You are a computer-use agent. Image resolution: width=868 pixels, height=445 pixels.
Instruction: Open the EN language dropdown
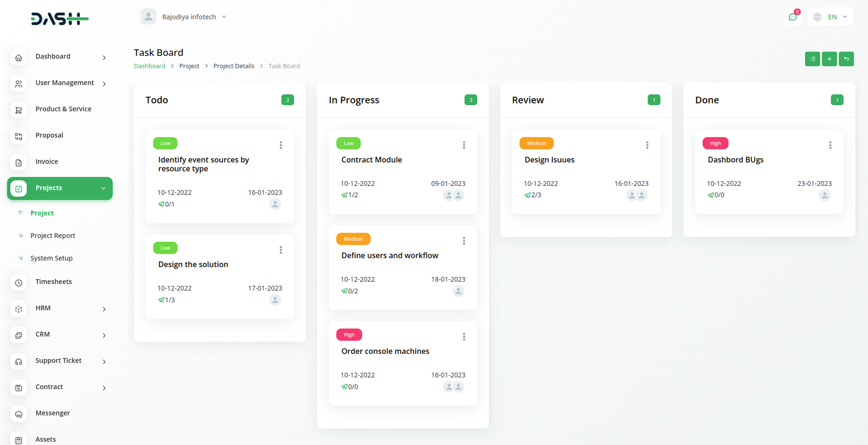point(830,17)
